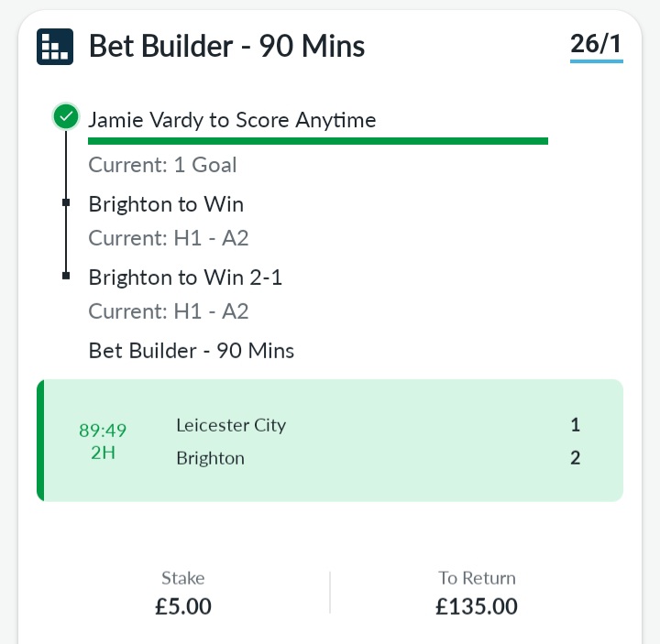Click the £135.00 To Return amount
The height and width of the screenshot is (644, 660).
(x=477, y=606)
